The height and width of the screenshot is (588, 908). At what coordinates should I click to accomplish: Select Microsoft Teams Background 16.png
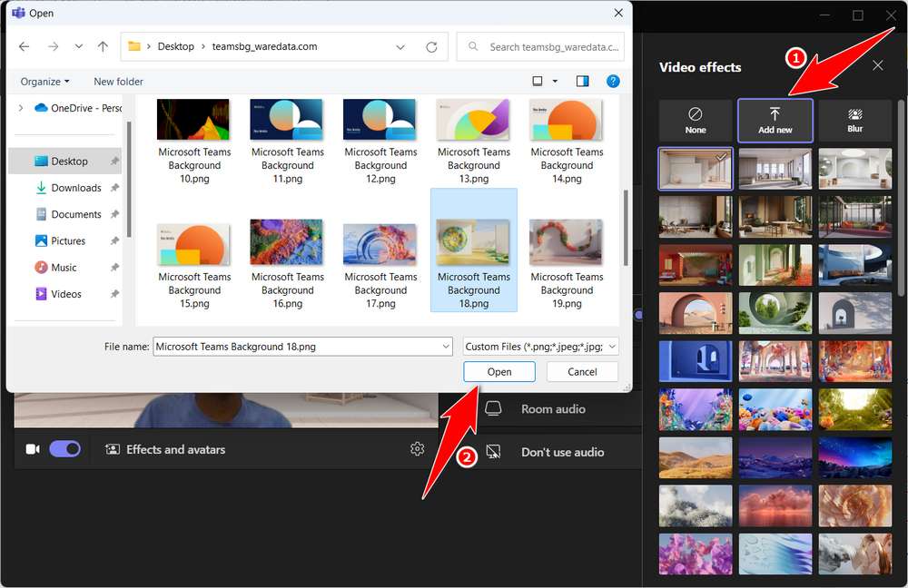(287, 263)
